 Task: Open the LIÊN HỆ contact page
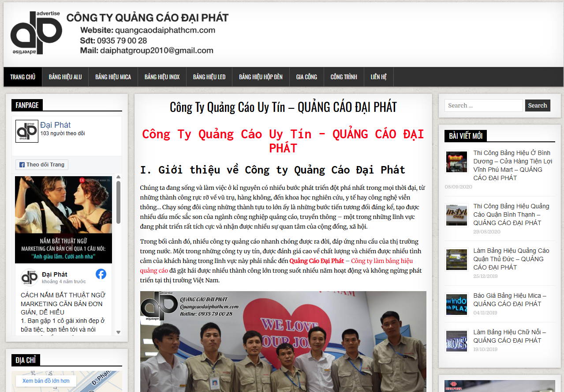[x=378, y=77]
